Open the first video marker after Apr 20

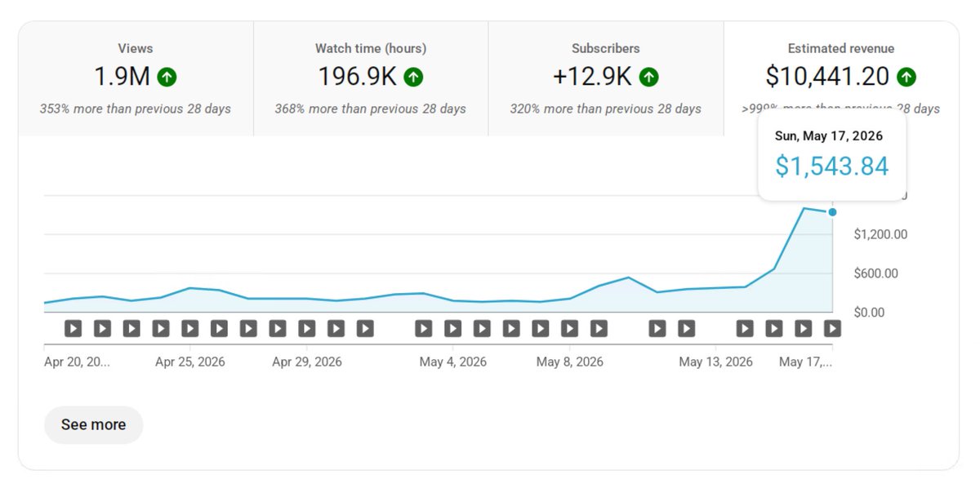[73, 328]
